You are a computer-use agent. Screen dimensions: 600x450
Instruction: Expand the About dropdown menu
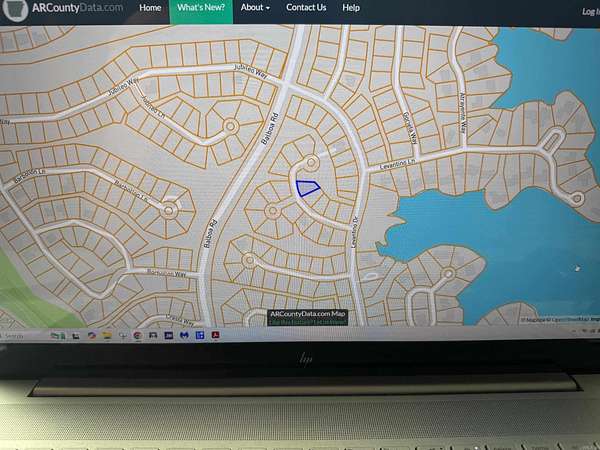254,8
